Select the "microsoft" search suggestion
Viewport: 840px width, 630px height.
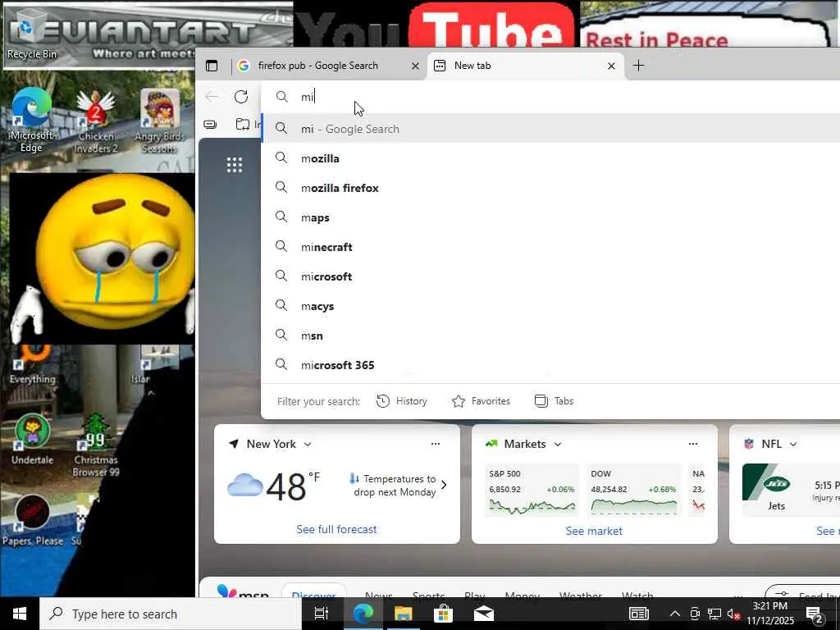tap(550, 276)
